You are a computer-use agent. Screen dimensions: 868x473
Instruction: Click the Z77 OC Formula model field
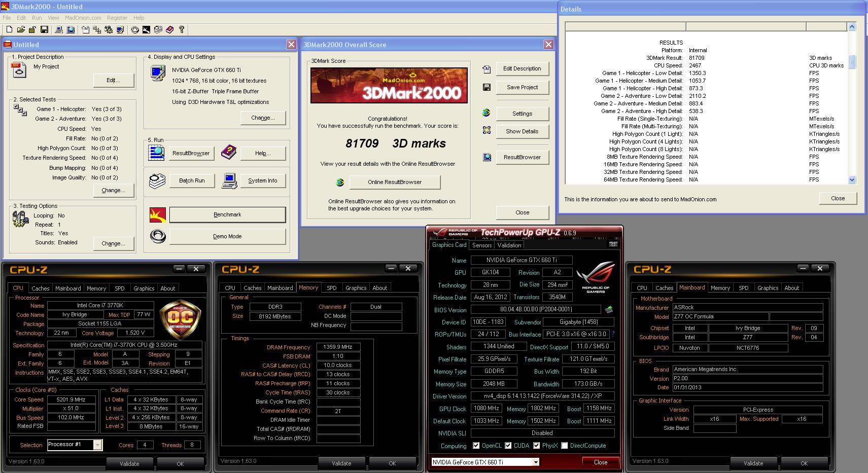coord(719,317)
